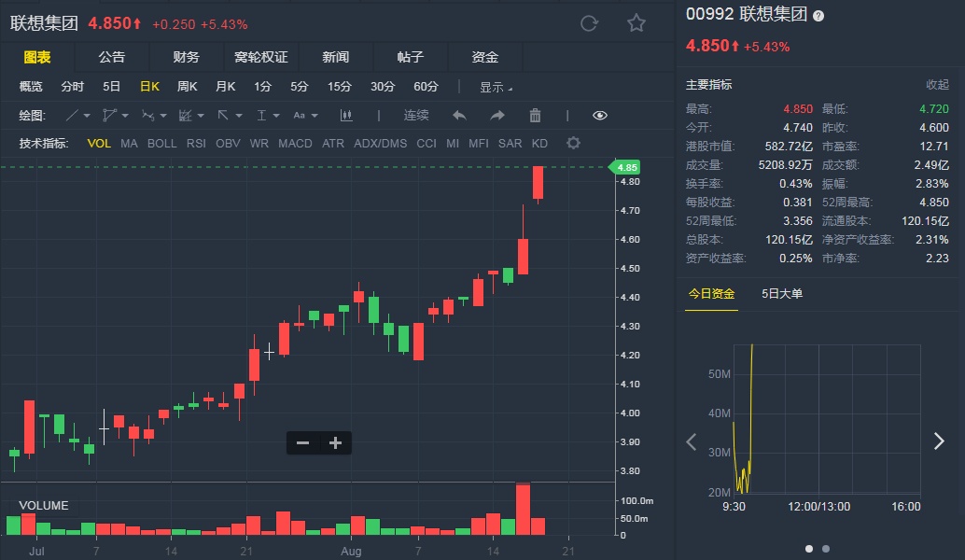Delete drawings with trash icon
The image size is (965, 560).
(535, 116)
